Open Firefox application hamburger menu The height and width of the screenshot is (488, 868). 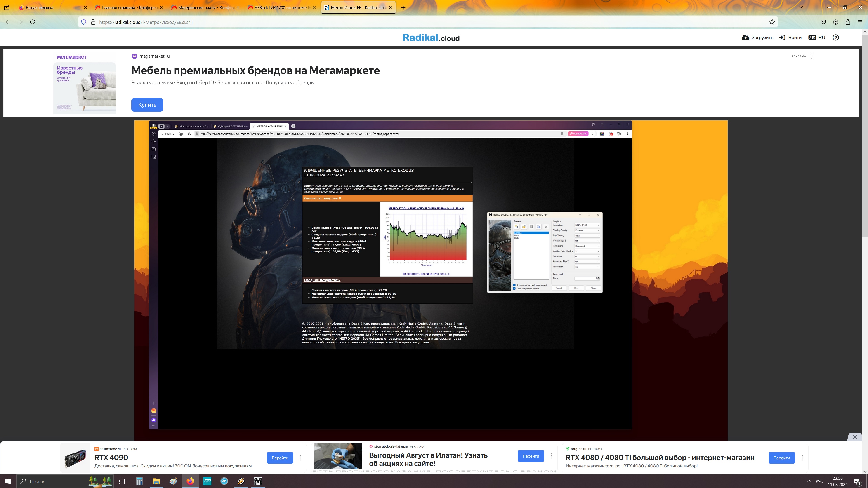(860, 22)
